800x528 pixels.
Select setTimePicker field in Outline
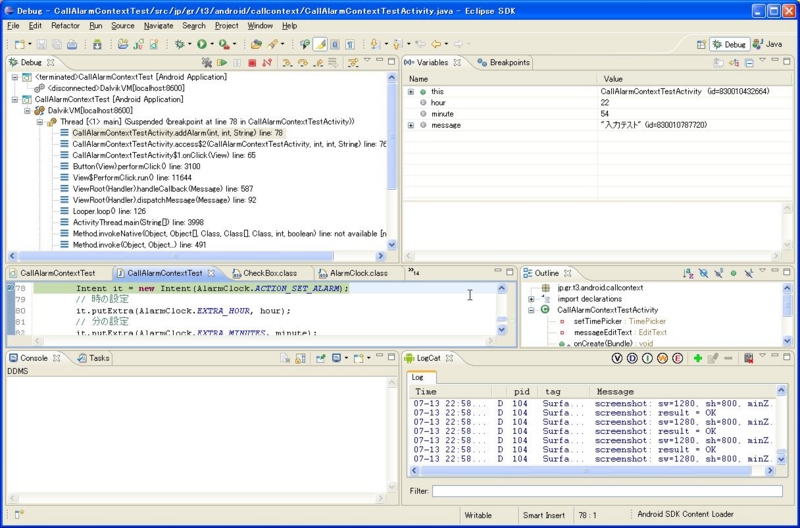pos(619,321)
